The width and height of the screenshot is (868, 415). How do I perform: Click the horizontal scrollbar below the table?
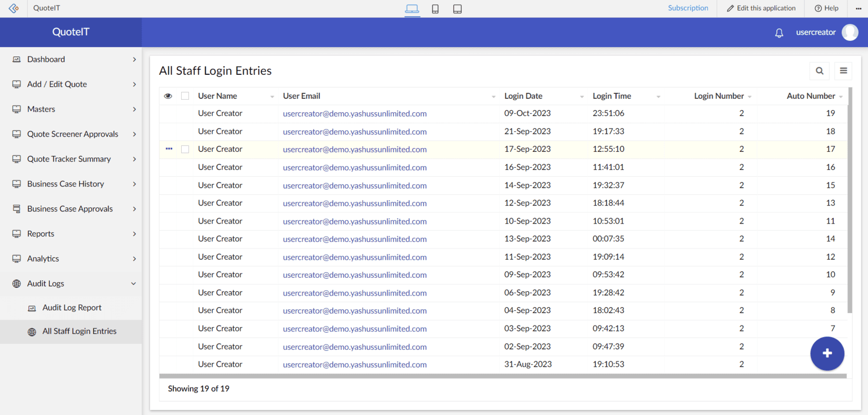tap(502, 376)
